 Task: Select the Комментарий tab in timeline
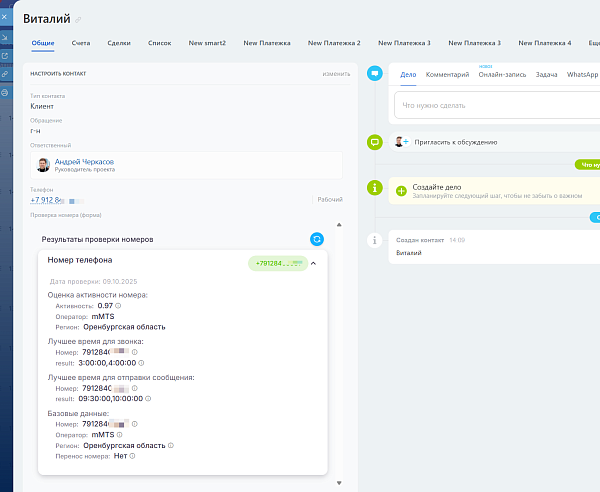coord(447,75)
